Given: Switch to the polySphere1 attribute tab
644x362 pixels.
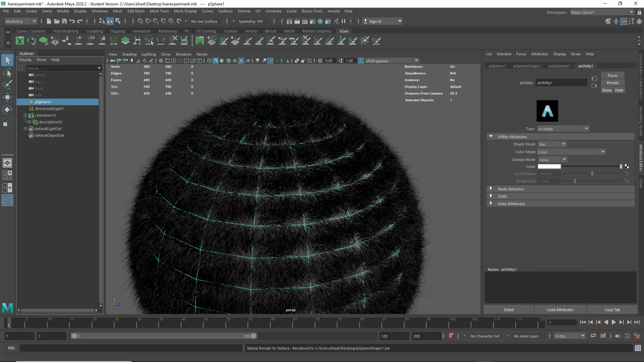Looking at the screenshot, I should tap(559, 66).
